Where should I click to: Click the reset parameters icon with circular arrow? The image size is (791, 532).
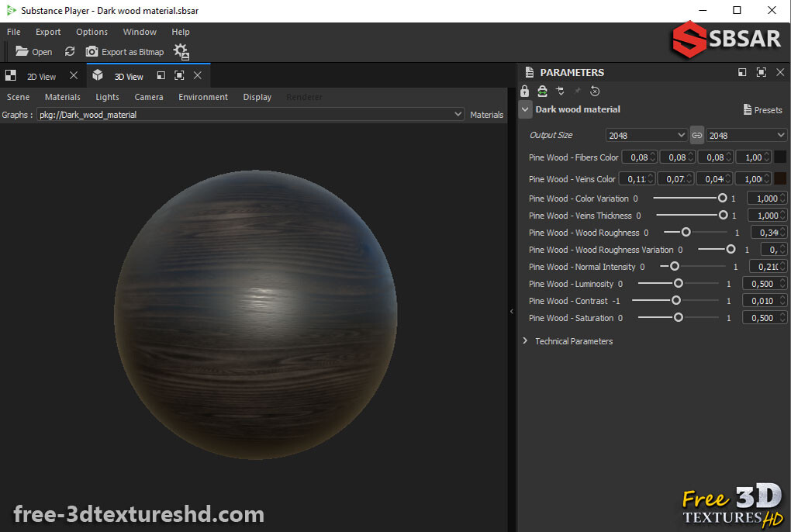coord(594,91)
